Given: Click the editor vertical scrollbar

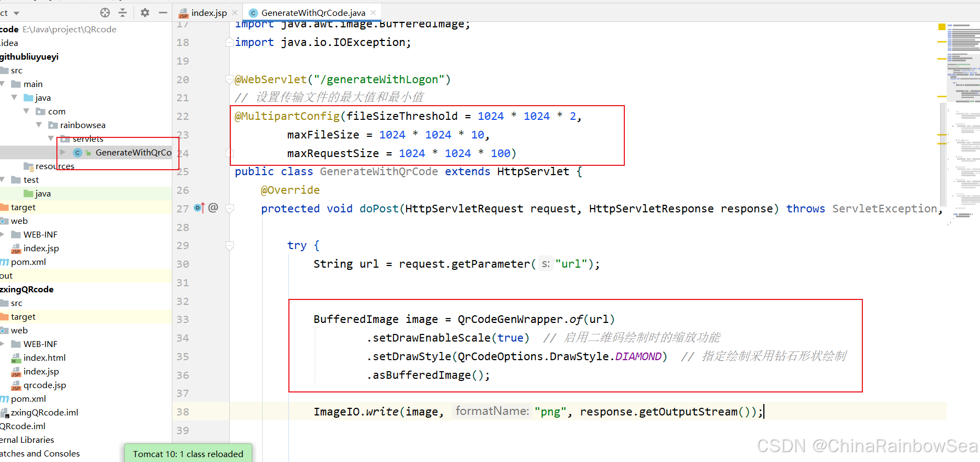Looking at the screenshot, I should pyautogui.click(x=943, y=153).
